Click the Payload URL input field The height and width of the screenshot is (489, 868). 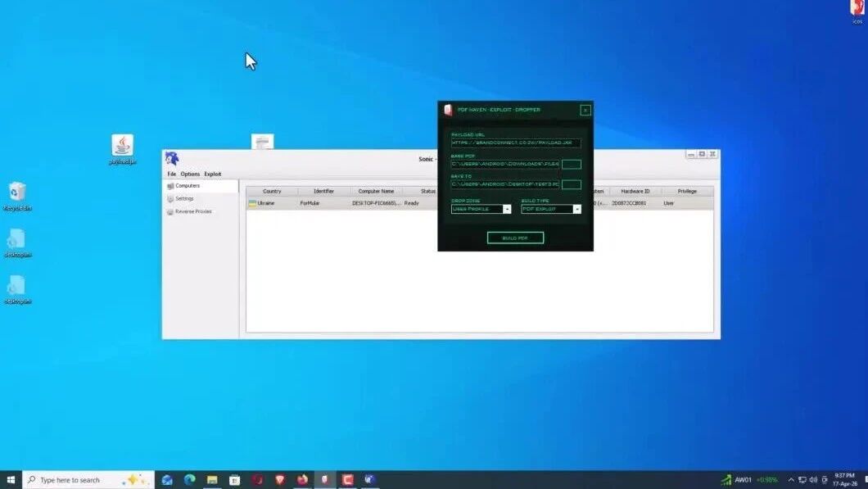point(515,143)
